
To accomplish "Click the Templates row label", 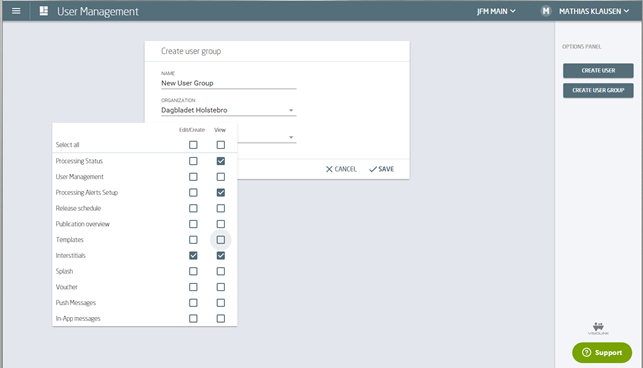I will [69, 240].
